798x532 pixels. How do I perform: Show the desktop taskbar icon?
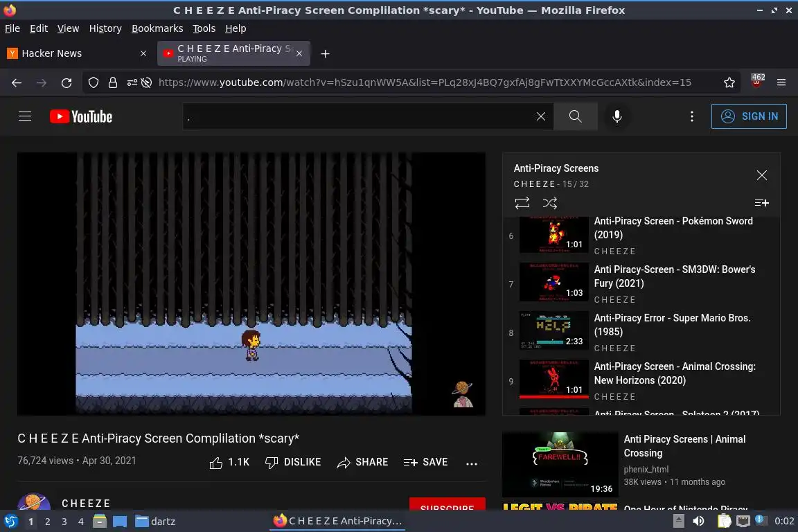point(120,522)
